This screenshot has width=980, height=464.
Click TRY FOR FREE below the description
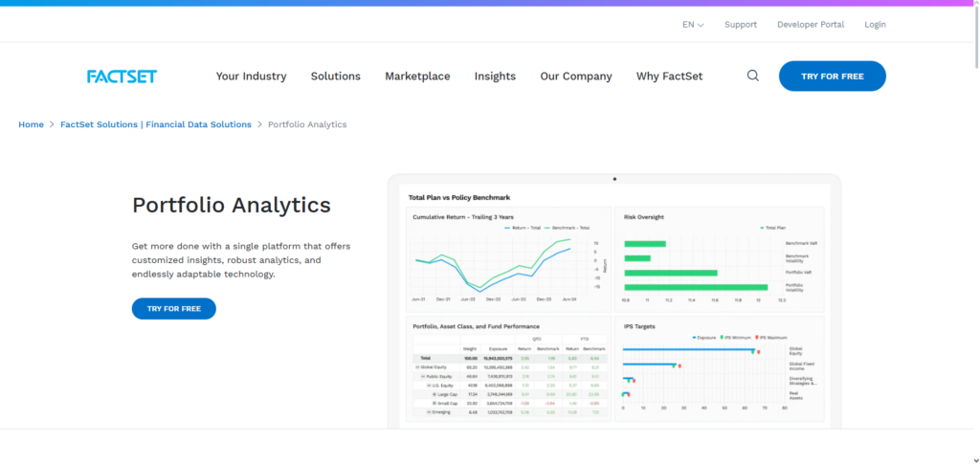[174, 308]
